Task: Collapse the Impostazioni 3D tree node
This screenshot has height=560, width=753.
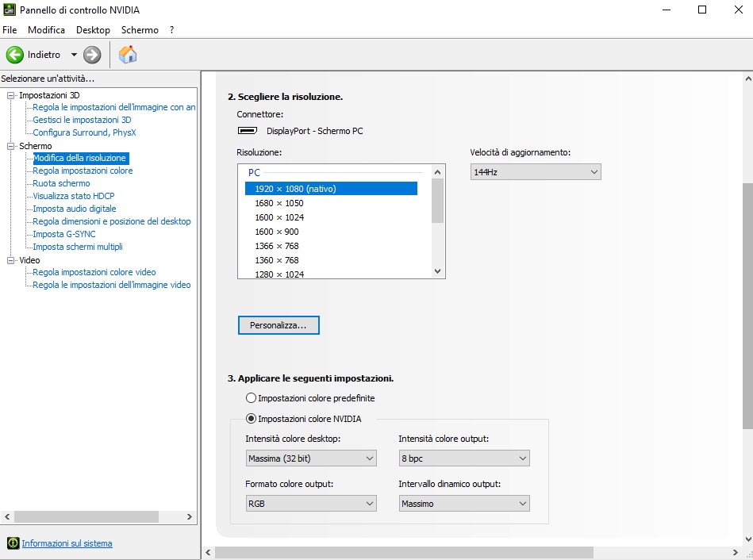Action: 10,95
